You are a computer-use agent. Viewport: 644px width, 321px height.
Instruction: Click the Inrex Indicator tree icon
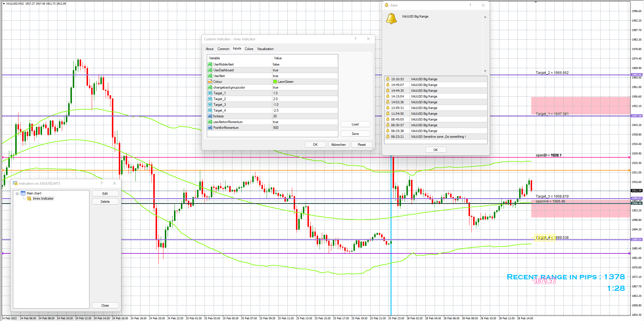(29, 198)
